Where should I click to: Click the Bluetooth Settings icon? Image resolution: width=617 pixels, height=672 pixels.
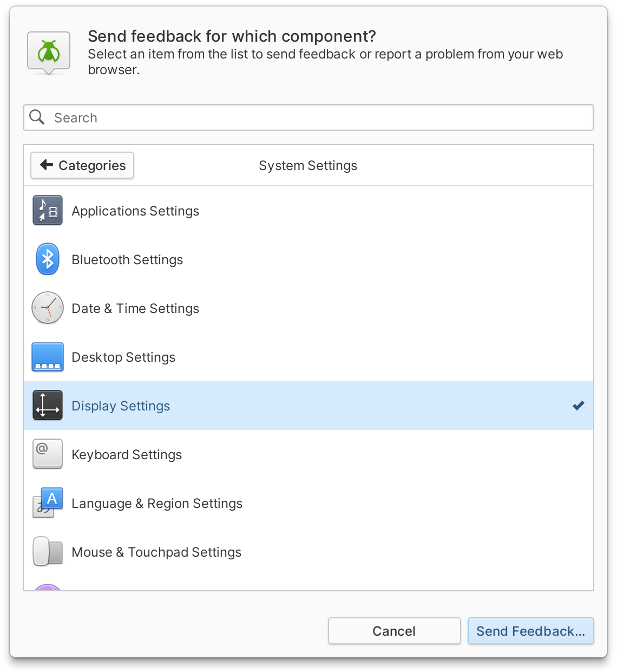(x=48, y=259)
